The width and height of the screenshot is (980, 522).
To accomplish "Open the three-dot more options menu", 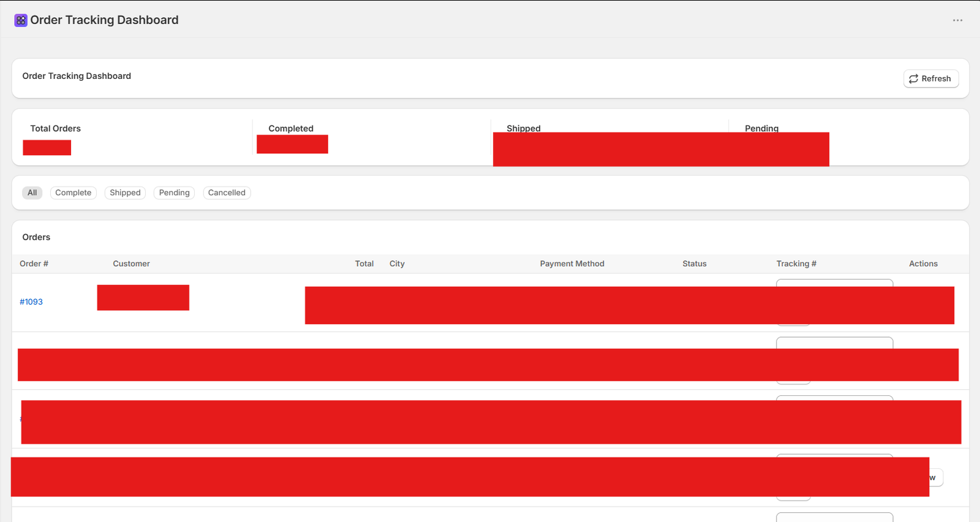I will (957, 20).
